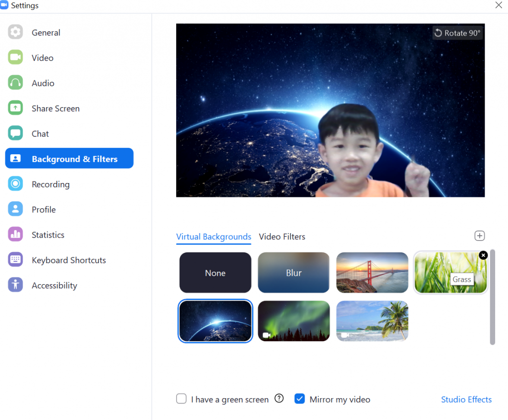Click the Accessibility figure icon

pyautogui.click(x=15, y=285)
